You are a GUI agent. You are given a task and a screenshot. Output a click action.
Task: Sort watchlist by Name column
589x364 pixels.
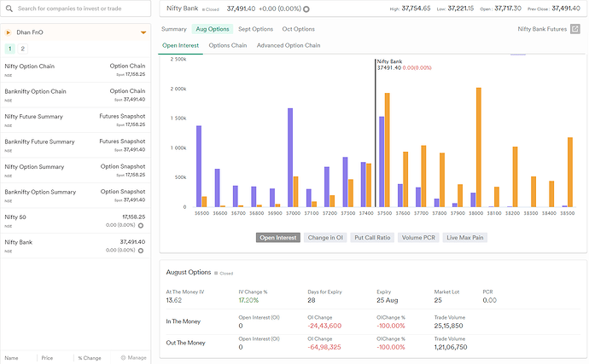point(11,358)
